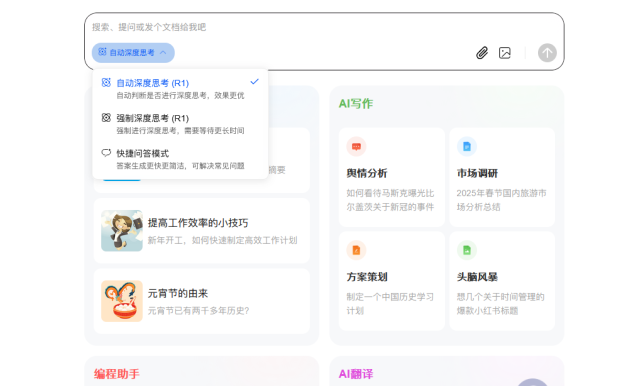
Task: Click text 想几个关于时间管理的爆款小红书标题
Action: [x=501, y=304]
